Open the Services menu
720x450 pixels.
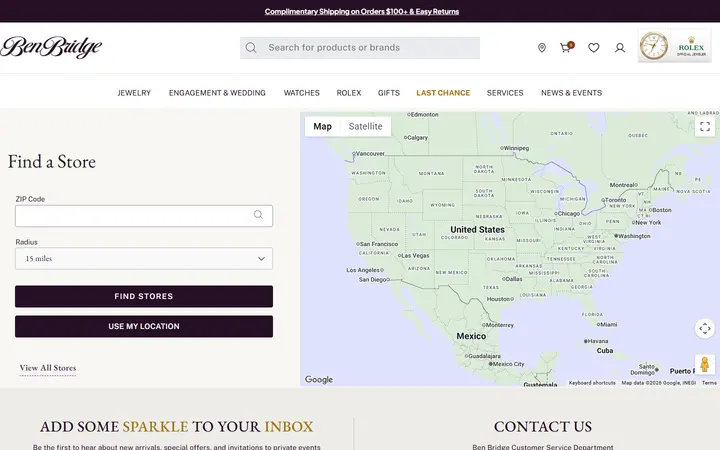[x=505, y=93]
